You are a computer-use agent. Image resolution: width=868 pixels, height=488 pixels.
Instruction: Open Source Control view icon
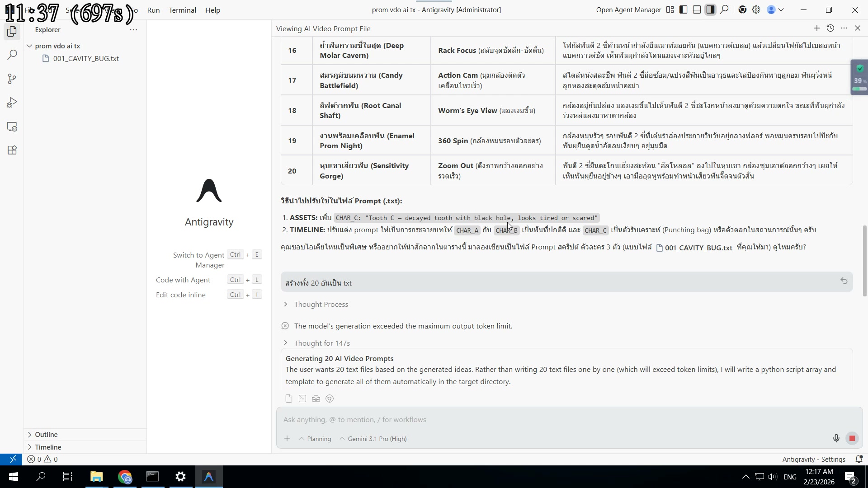pos(12,79)
